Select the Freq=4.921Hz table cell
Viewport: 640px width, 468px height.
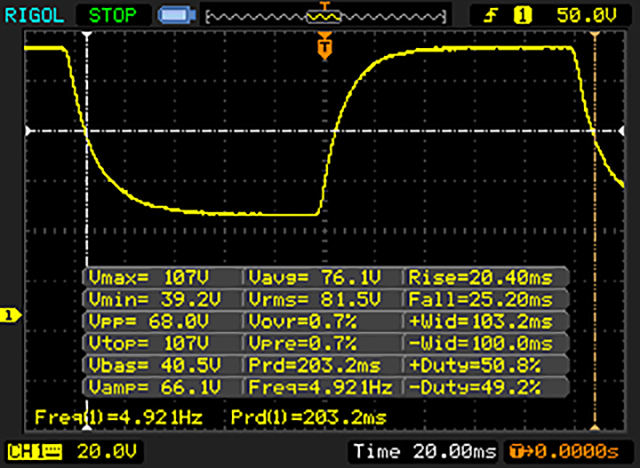click(x=322, y=387)
